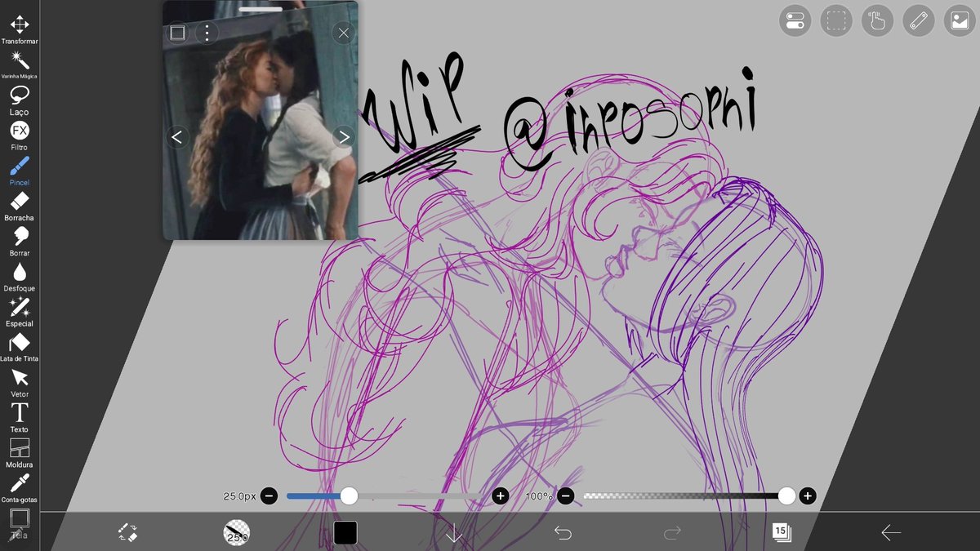Select the Especial tool
The width and height of the screenshot is (980, 551).
(x=20, y=312)
